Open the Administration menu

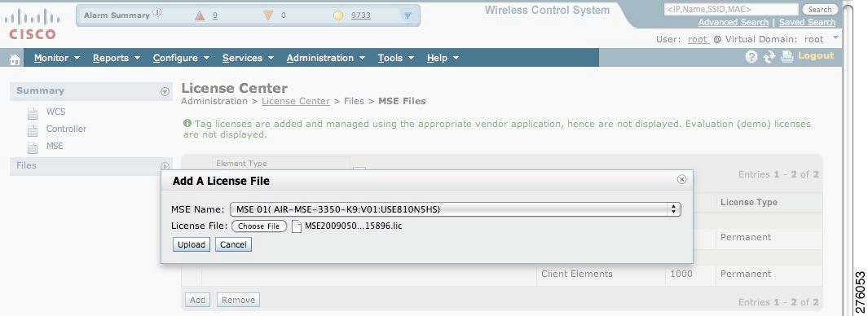click(325, 58)
